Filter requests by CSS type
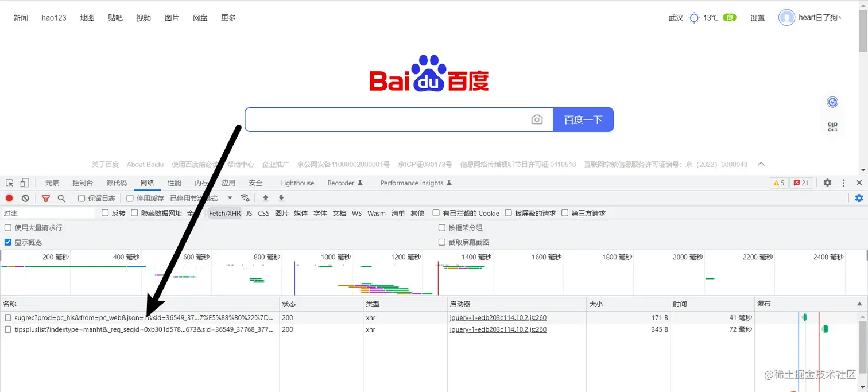Screen dimensions: 868x392 click(263, 213)
